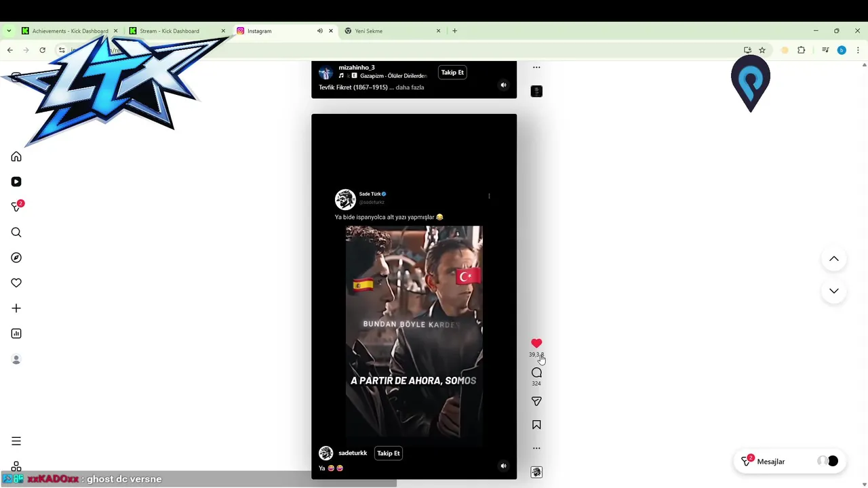Open Messages icon with badge in the sidebar

coord(17,207)
